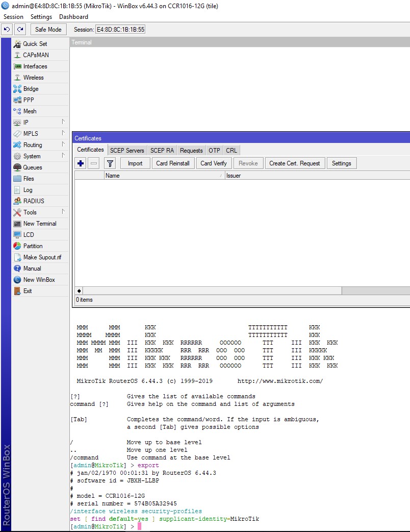This screenshot has height=532, width=410.
Task: Click the remove minus icon
Action: pyautogui.click(x=94, y=163)
